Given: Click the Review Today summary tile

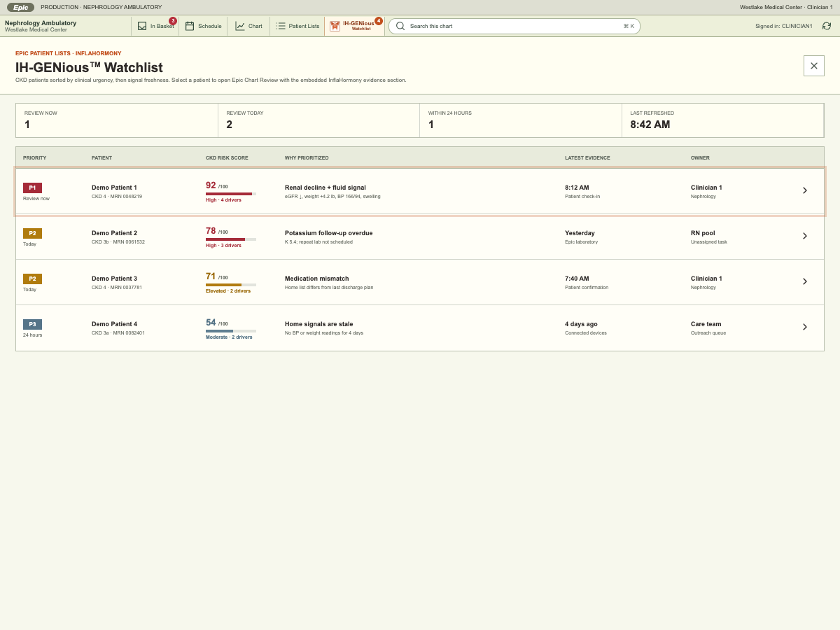Looking at the screenshot, I should pos(318,120).
